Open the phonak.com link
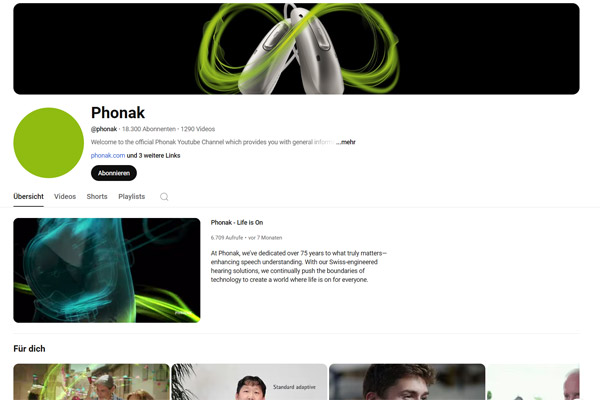Image resolution: width=600 pixels, height=400 pixels. (x=108, y=155)
